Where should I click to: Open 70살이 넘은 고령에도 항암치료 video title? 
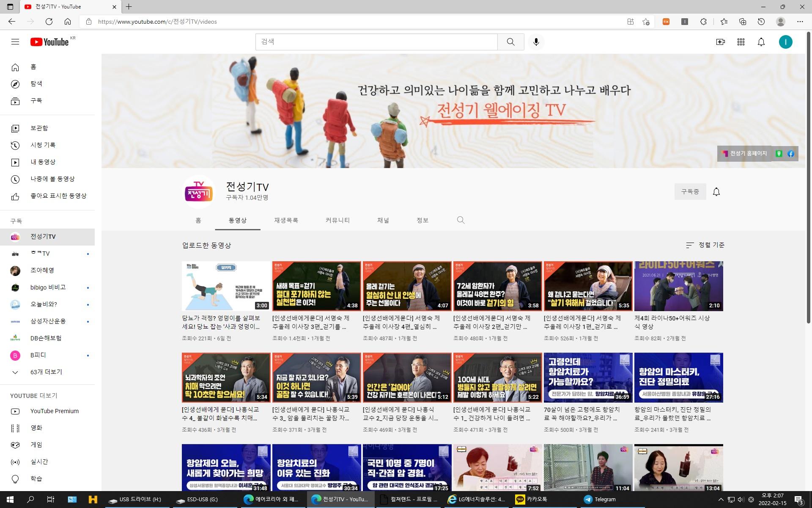[582, 414]
